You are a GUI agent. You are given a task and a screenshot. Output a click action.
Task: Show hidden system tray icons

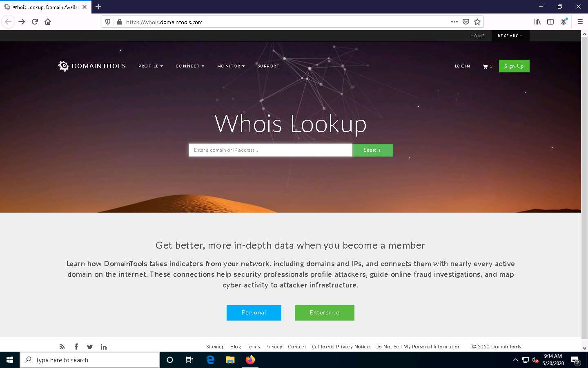click(515, 360)
